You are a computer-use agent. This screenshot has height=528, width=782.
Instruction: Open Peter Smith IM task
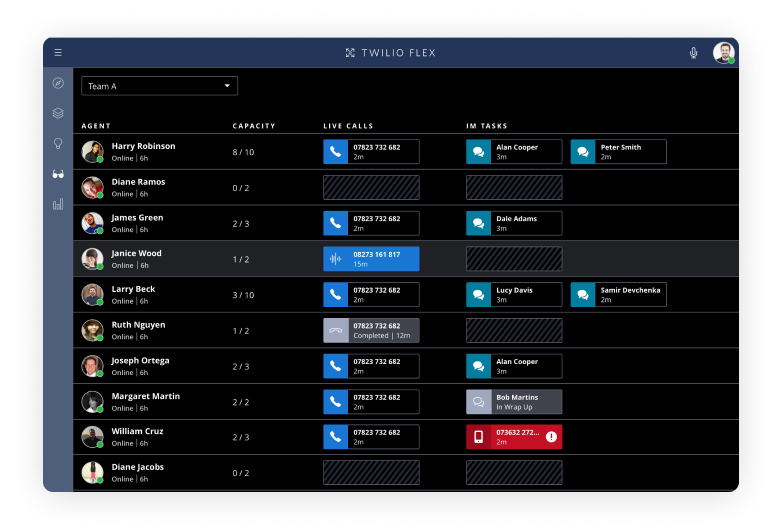click(x=618, y=152)
